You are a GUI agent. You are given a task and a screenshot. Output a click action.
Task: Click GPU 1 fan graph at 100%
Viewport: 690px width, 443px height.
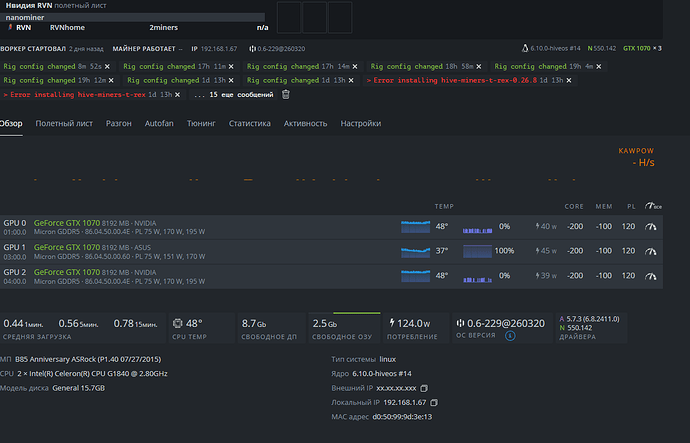pyautogui.click(x=477, y=251)
